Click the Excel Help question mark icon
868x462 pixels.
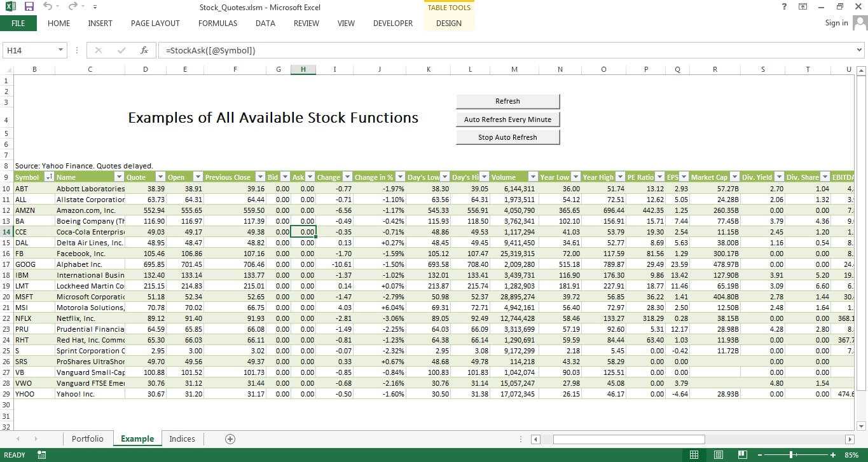pos(783,6)
